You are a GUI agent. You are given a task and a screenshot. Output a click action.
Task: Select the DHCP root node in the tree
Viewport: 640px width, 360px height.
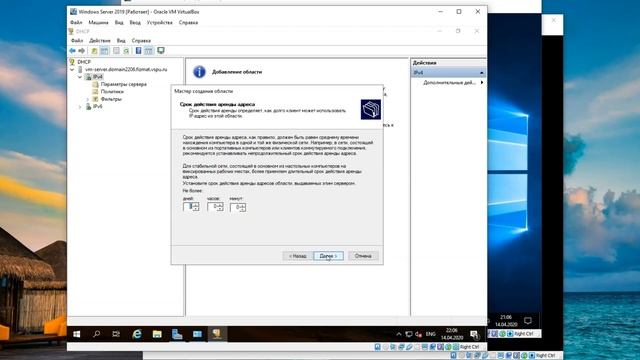84,62
